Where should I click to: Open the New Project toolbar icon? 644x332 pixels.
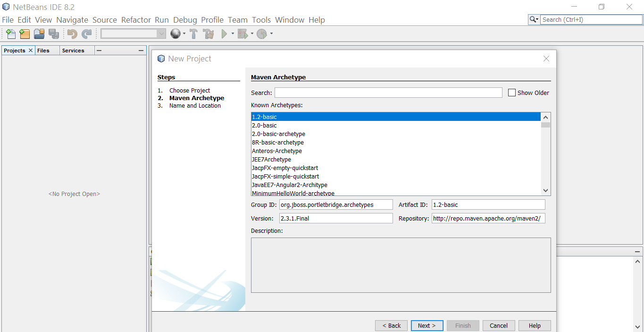24,34
